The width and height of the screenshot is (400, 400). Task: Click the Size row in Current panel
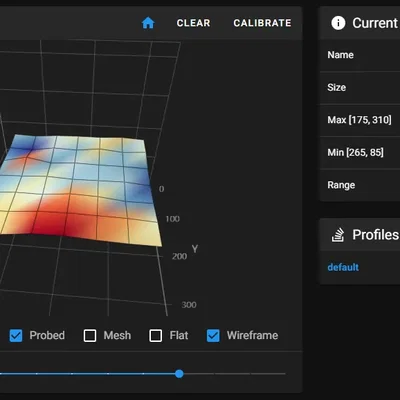360,88
